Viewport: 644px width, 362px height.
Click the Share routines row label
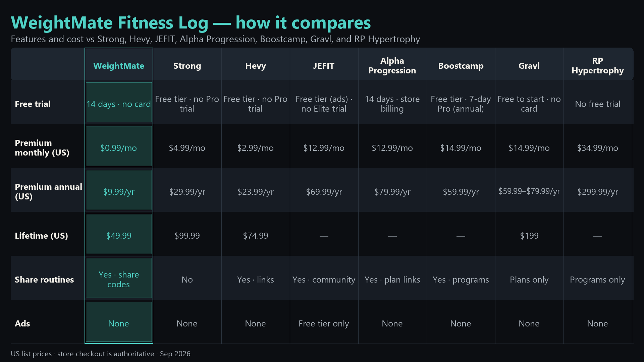44,280
